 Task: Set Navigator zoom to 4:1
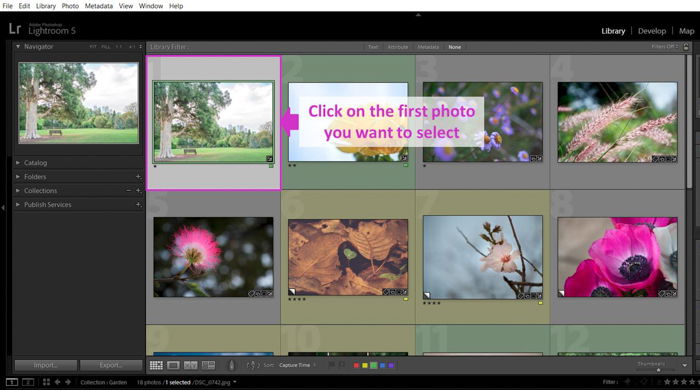[132, 46]
